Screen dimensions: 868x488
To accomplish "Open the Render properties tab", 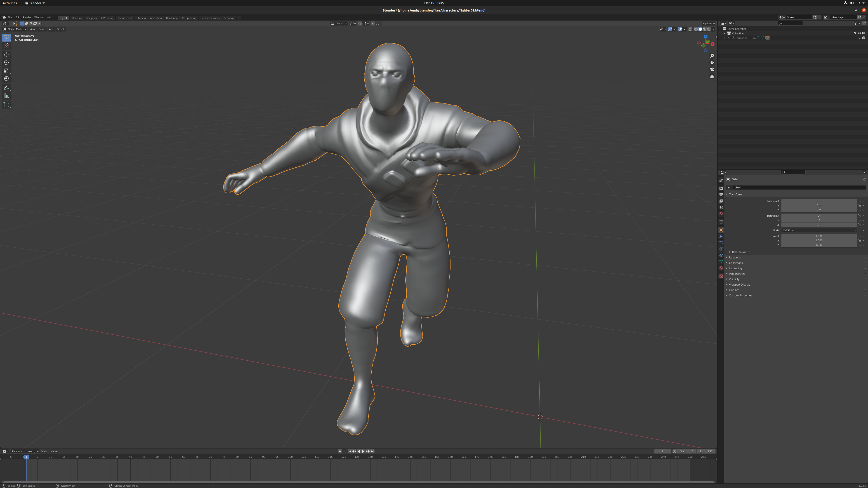I will point(721,188).
